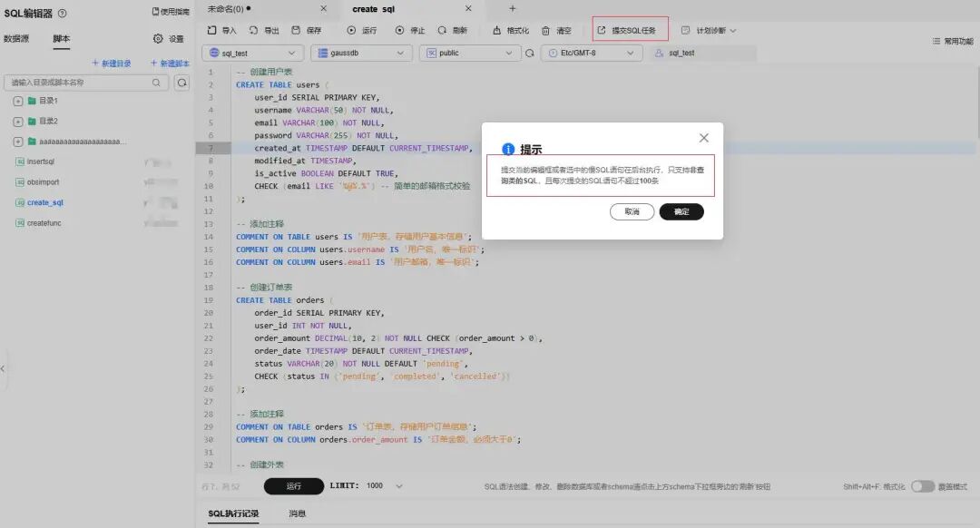Click the 确定 button in dialog
980x528 pixels.
tap(681, 211)
